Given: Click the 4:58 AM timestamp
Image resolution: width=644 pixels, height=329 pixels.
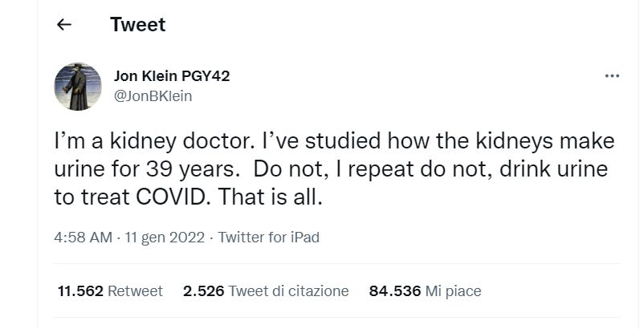Looking at the screenshot, I should 82,238.
